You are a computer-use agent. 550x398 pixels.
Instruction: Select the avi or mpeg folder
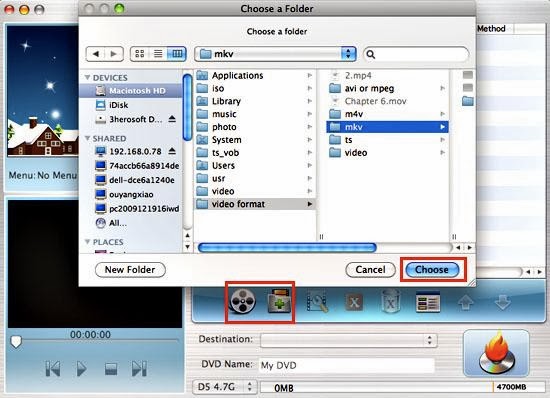[x=387, y=88]
